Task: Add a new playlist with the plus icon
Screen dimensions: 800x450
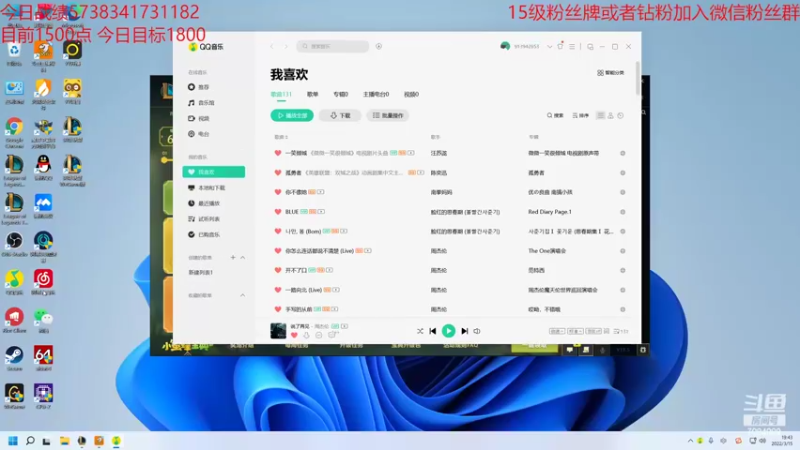Action: tap(233, 258)
